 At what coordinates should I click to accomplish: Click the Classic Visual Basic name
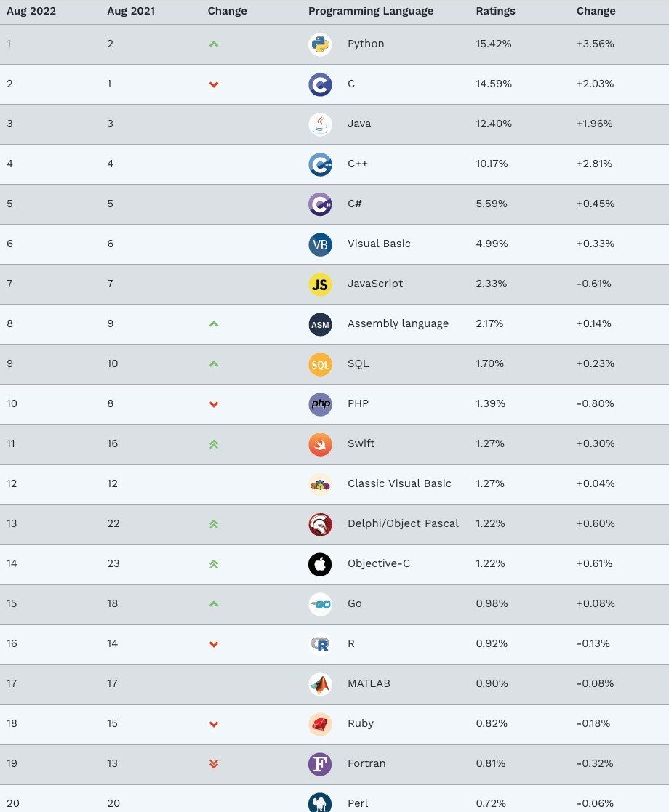click(x=399, y=483)
